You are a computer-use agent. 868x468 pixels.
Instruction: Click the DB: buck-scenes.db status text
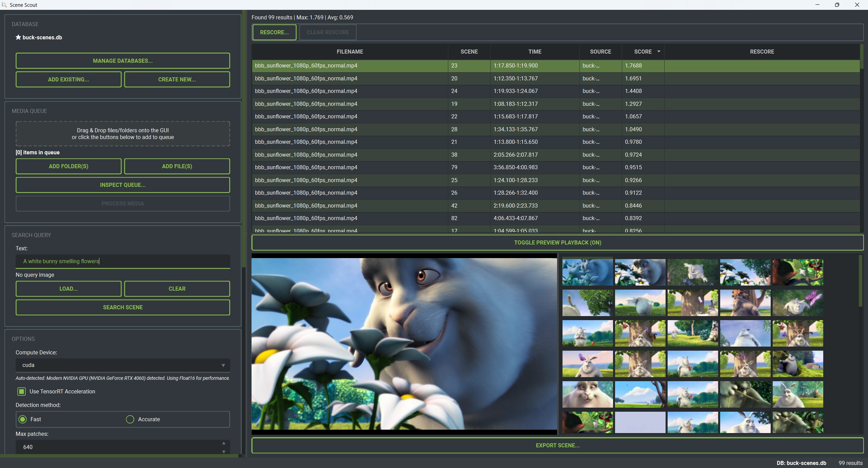[801, 463]
